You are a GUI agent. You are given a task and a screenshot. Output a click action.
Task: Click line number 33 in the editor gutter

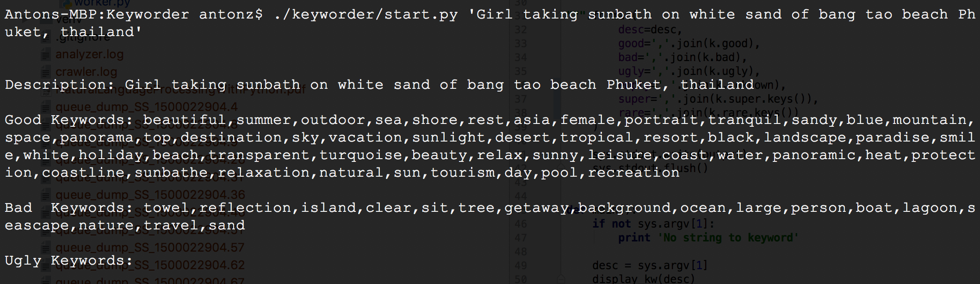click(521, 43)
